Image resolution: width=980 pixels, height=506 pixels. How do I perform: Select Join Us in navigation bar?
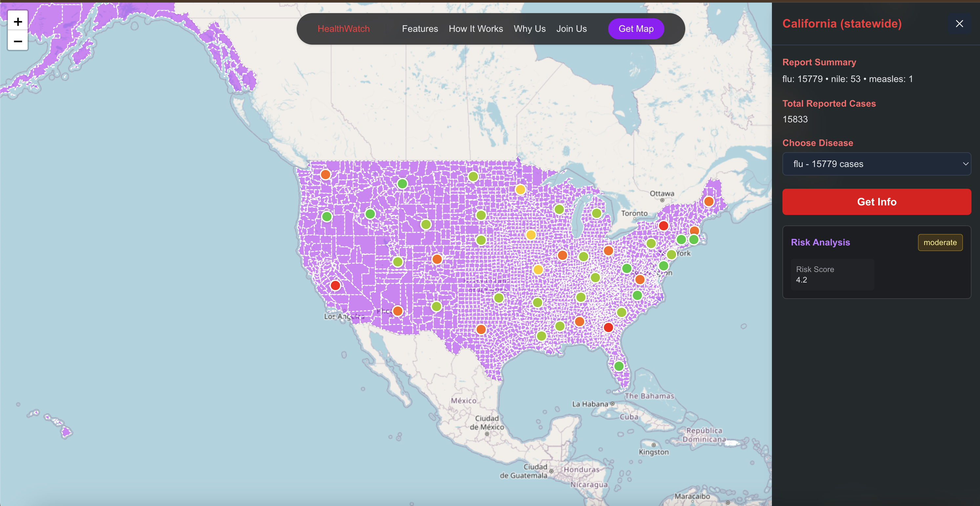pos(571,29)
